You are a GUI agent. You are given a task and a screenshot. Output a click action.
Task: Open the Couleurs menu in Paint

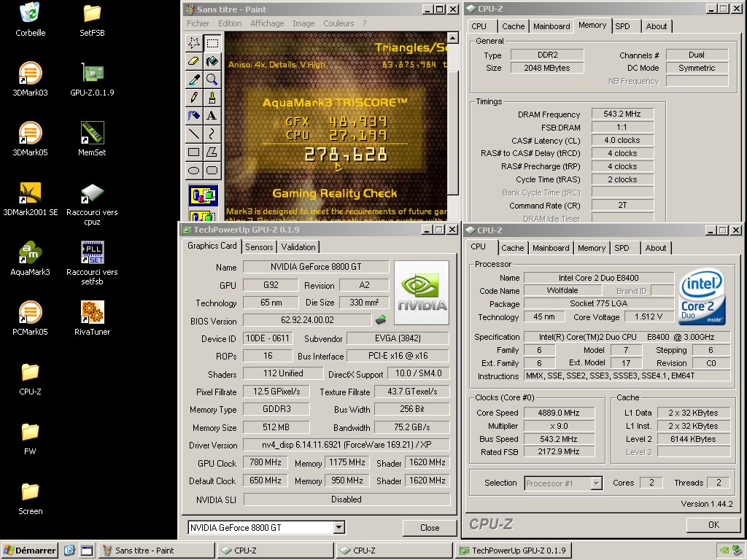[x=338, y=23]
